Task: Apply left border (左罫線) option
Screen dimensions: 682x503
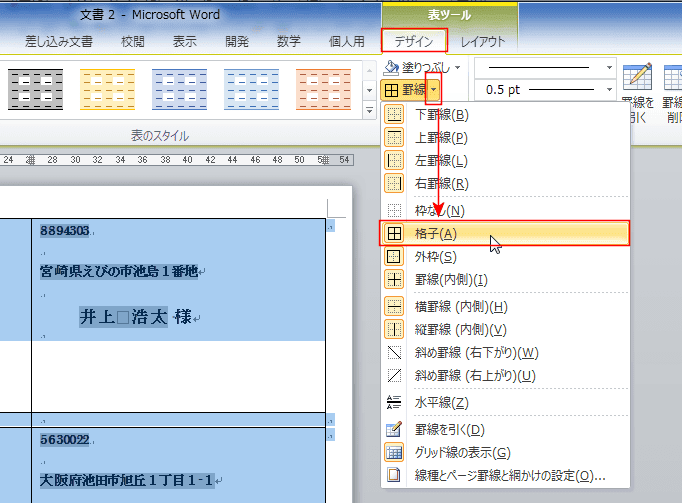Action: click(395, 160)
